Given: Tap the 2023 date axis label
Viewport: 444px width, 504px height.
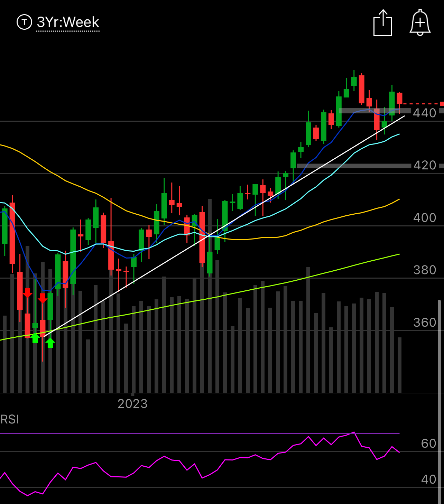Looking at the screenshot, I should [133, 404].
